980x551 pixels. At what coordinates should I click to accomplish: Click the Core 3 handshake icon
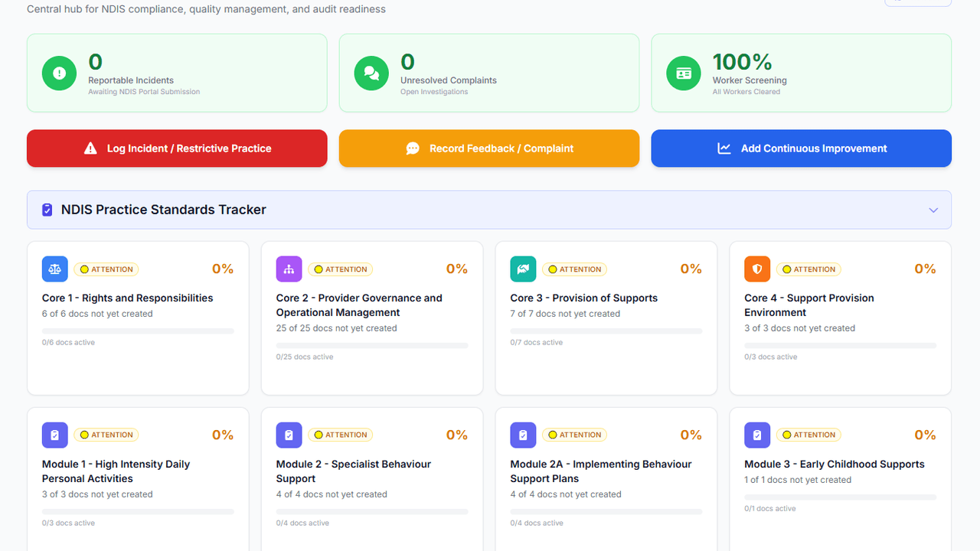pyautogui.click(x=524, y=269)
